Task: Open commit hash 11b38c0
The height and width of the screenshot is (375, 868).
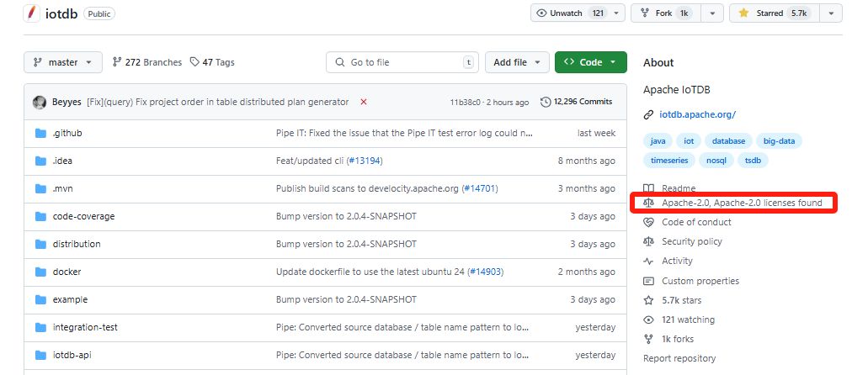Action: tap(465, 103)
